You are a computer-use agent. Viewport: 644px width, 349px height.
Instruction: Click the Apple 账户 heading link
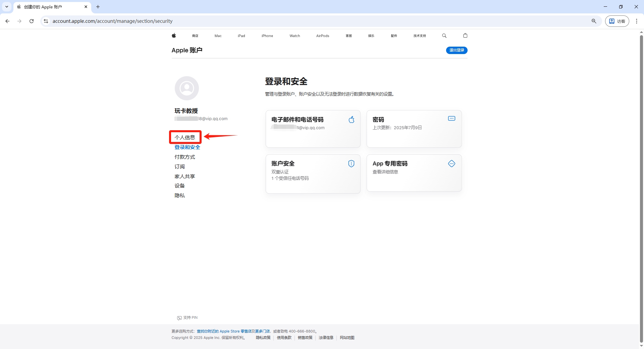point(187,50)
